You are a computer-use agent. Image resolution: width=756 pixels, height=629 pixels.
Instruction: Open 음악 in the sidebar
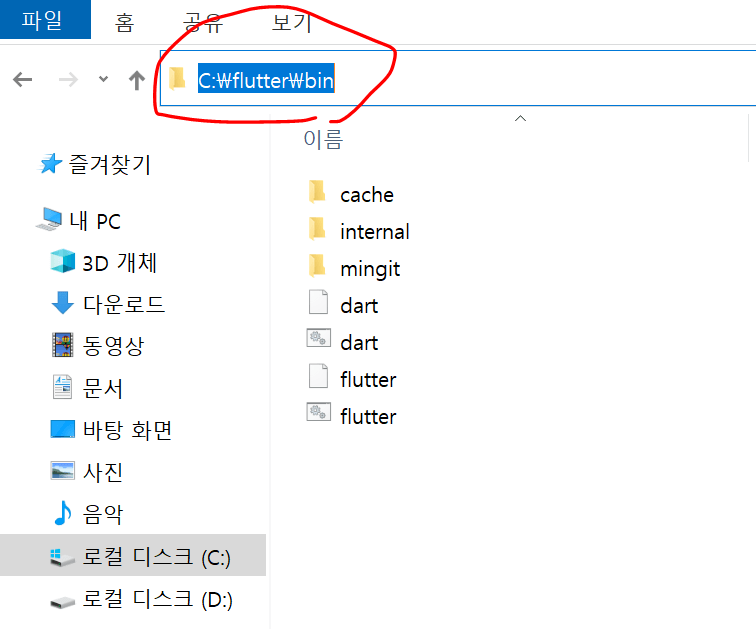click(x=103, y=514)
